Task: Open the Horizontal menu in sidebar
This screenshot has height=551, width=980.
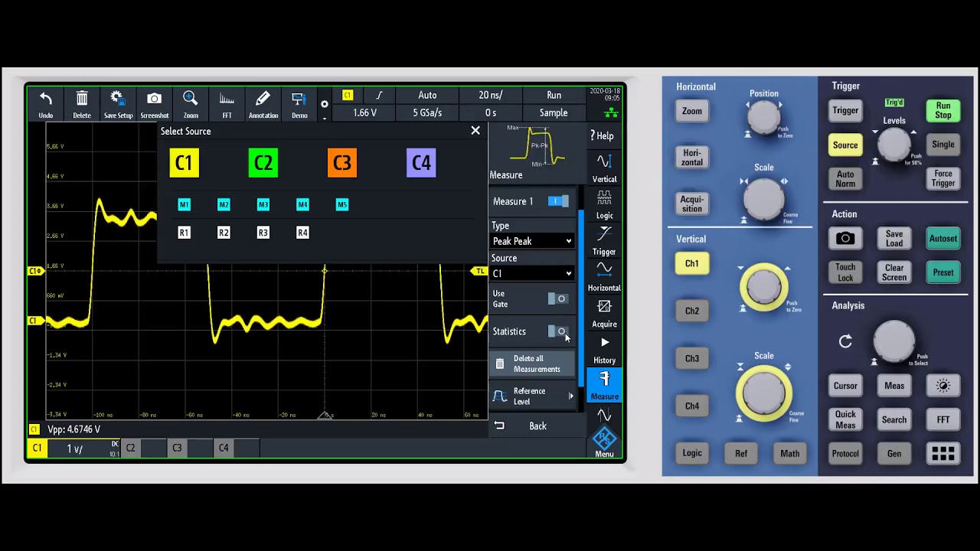Action: pos(604,277)
